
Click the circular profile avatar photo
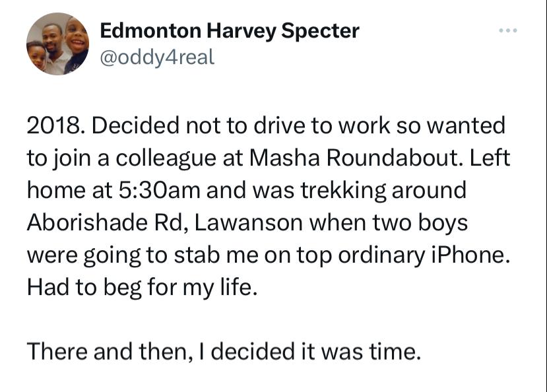point(57,44)
